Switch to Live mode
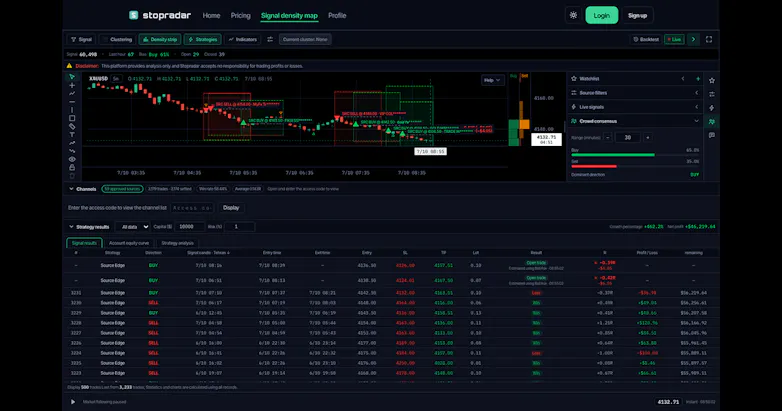 coord(674,39)
